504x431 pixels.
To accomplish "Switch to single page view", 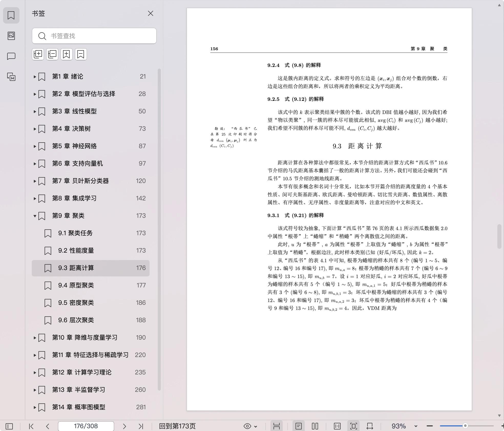I will (299, 426).
